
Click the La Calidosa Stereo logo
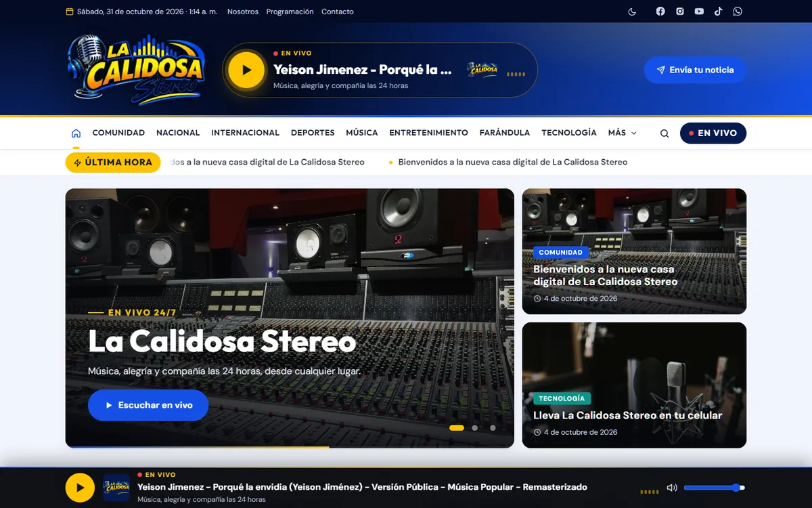[136, 70]
